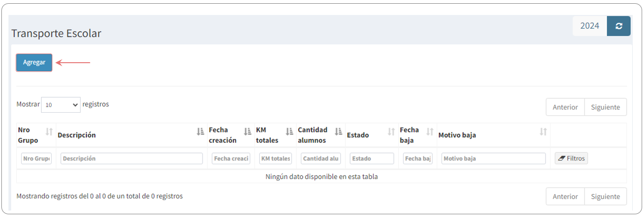This screenshot has height=218, width=644.
Task: Click the Motivo baja filter field
Action: 494,159
